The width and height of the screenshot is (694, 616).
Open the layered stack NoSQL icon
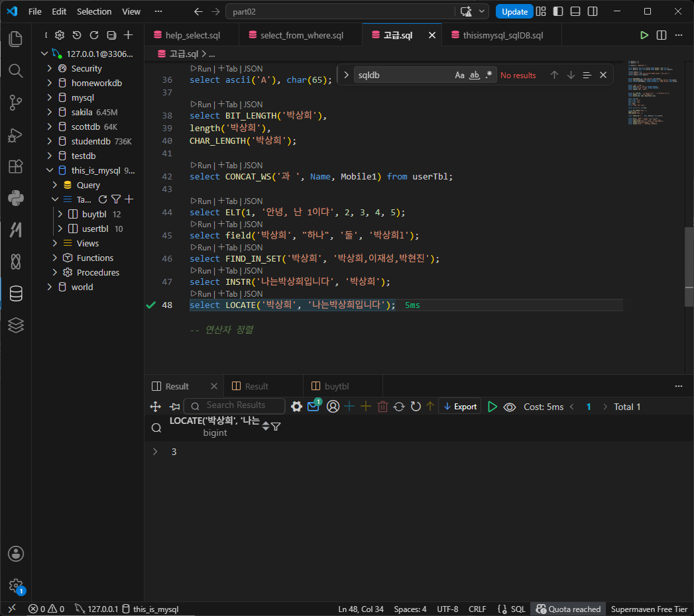(x=15, y=325)
